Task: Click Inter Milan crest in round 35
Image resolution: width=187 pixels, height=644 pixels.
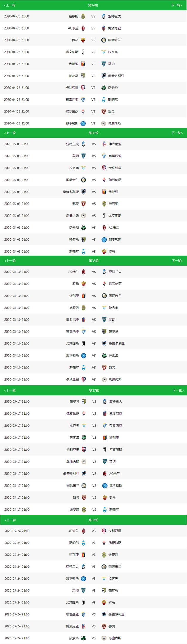Action: pos(83,180)
